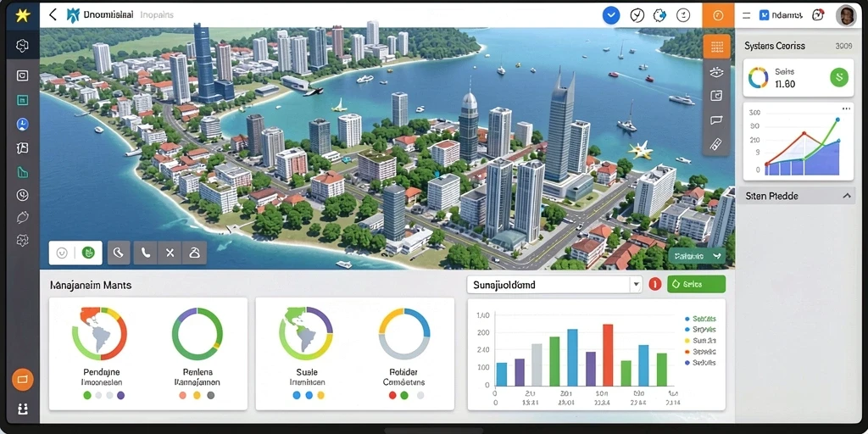Click the blue checkmark circle in header
Image resolution: width=868 pixels, height=434 pixels.
(x=610, y=15)
